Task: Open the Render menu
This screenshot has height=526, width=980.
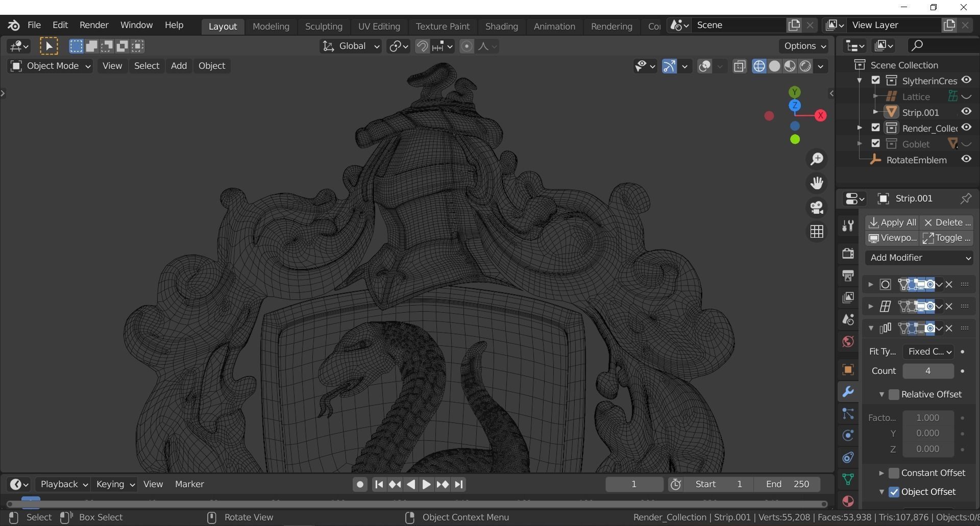Action: point(94,25)
